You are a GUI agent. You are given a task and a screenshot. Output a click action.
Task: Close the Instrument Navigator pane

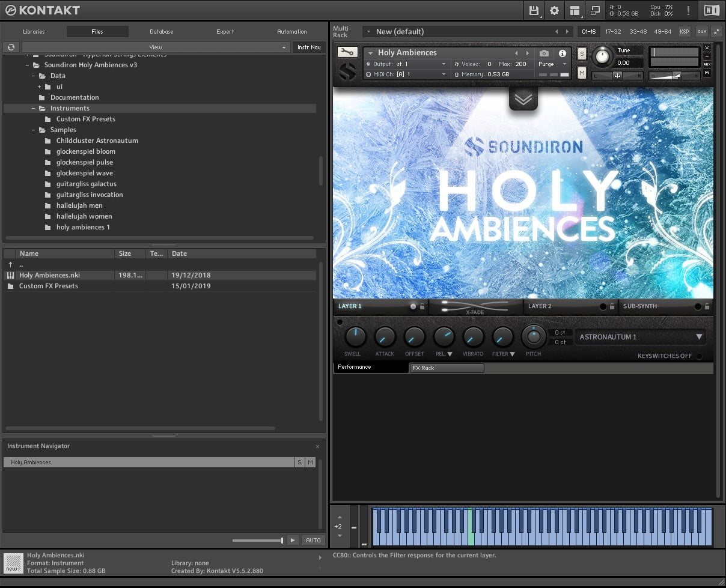[318, 446]
